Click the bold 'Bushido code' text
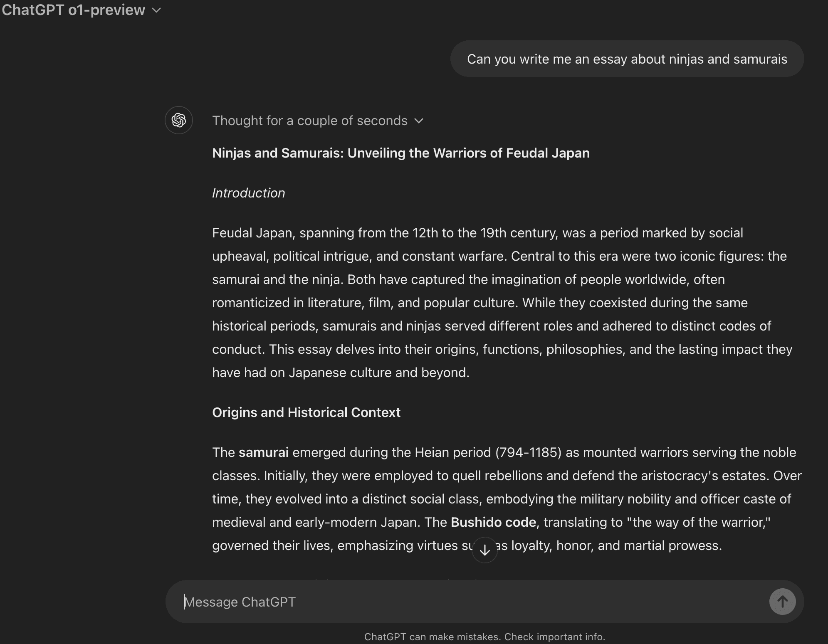Viewport: 828px width, 644px height. [493, 522]
